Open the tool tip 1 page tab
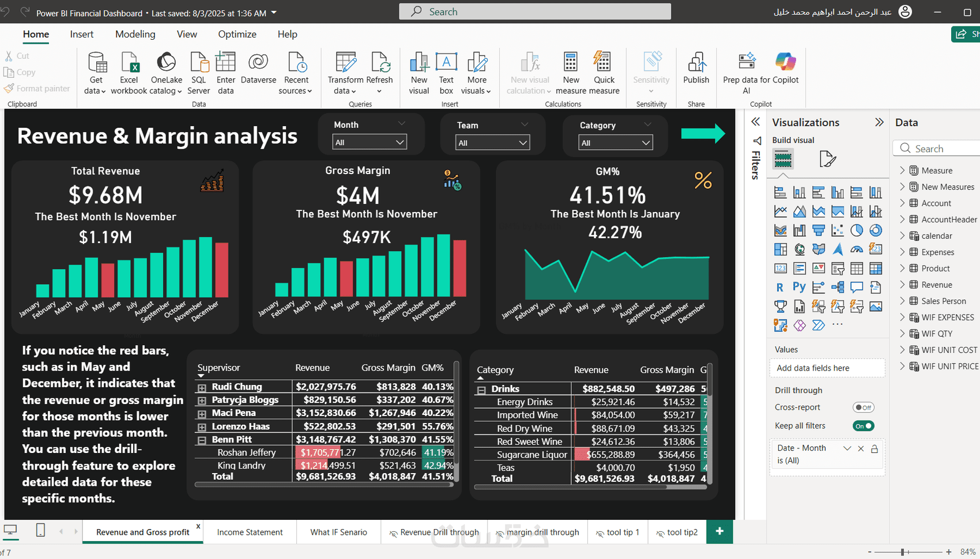Viewport: 980px width, 559px height. [618, 532]
